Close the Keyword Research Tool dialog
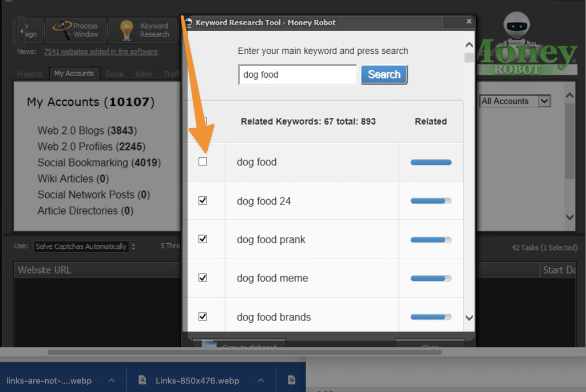Image resolution: width=586 pixels, height=392 pixels. (x=469, y=21)
